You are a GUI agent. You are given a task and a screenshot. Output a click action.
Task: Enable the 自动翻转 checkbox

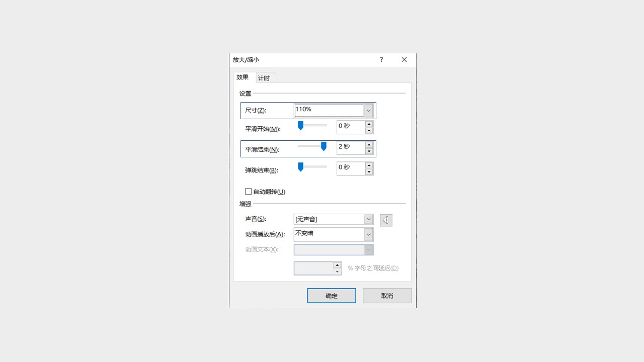click(x=248, y=192)
